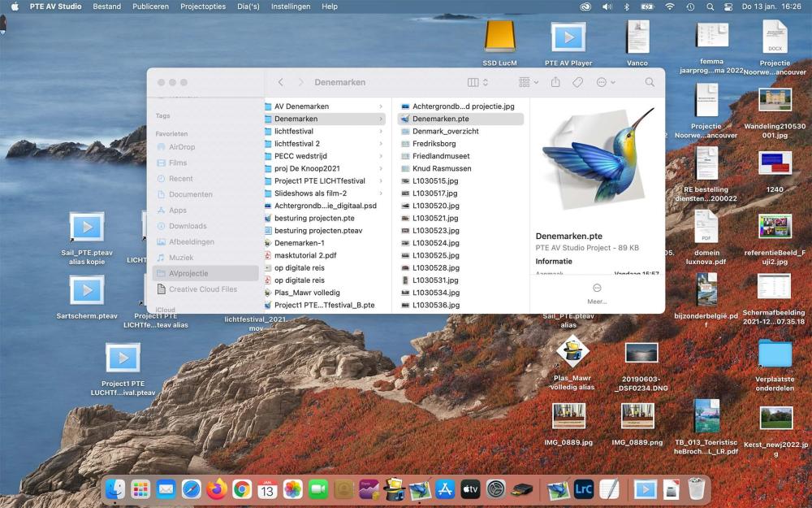This screenshot has width=812, height=508.
Task: Go back with Finder's back arrow
Action: click(281, 82)
